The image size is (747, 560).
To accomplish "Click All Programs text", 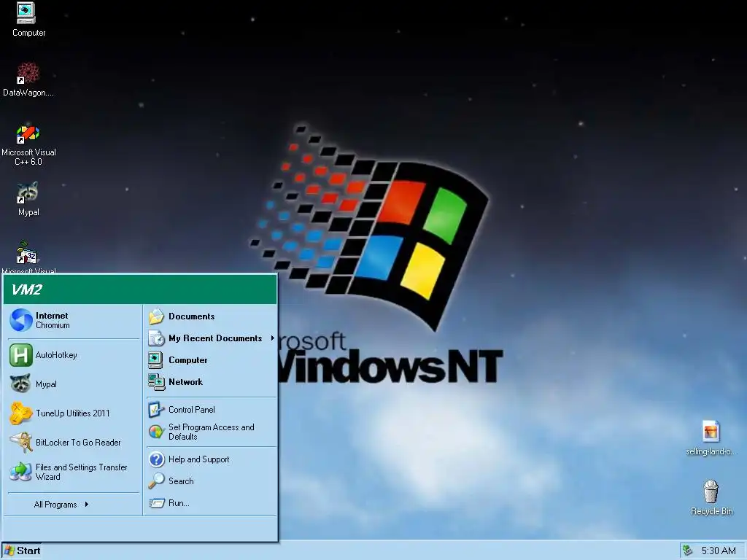I will (55, 505).
